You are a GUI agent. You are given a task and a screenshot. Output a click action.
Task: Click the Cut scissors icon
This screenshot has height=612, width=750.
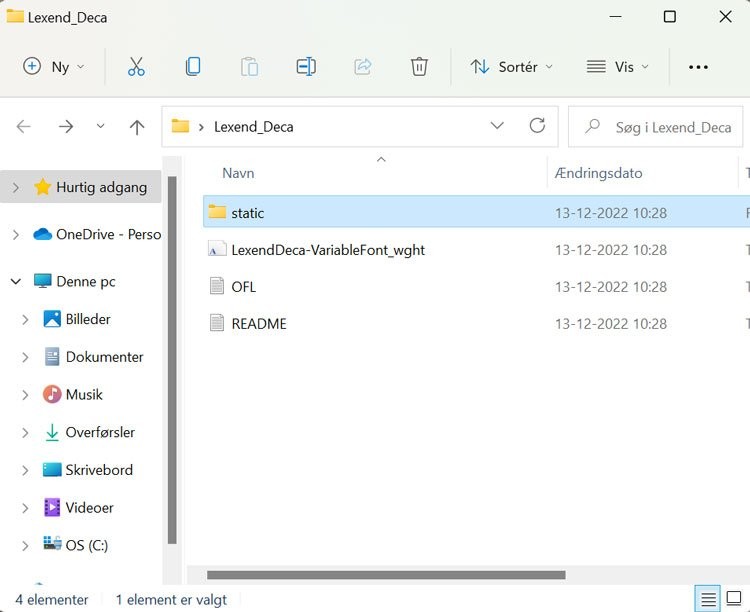[x=136, y=67]
